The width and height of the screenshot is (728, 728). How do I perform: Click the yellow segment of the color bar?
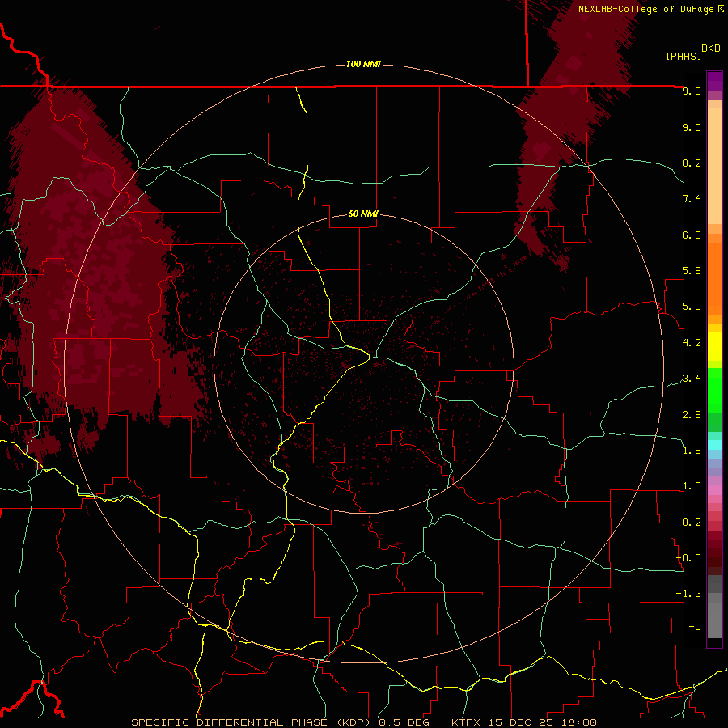(714, 346)
